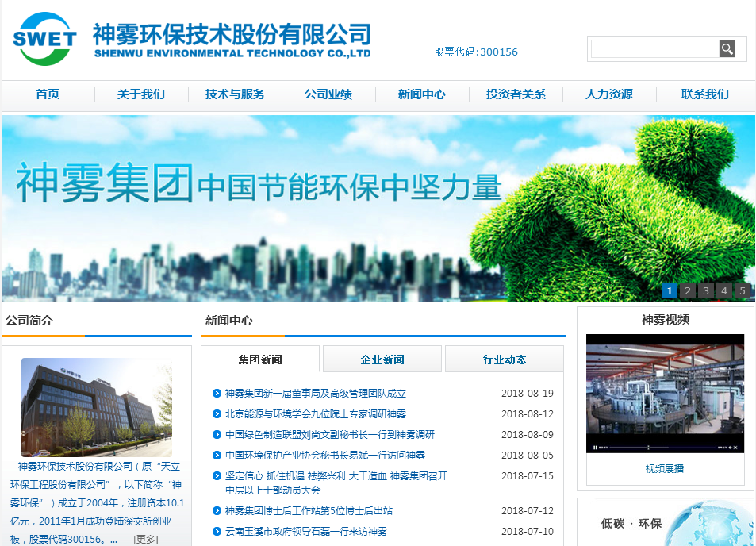Show banner slide 2
Screen dimensions: 756x546
(688, 290)
